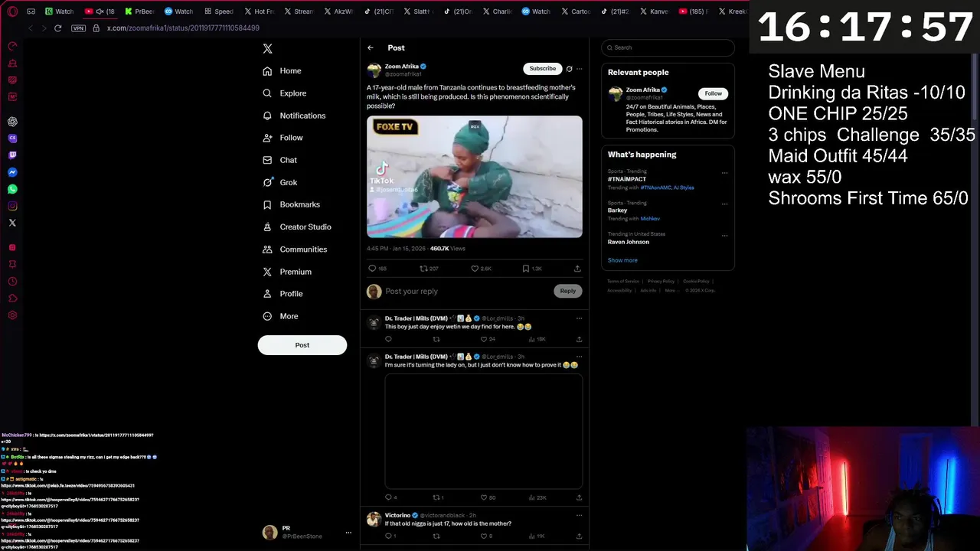Viewport: 980px width, 551px height.
Task: Open Bookmarks page
Action: click(291, 204)
